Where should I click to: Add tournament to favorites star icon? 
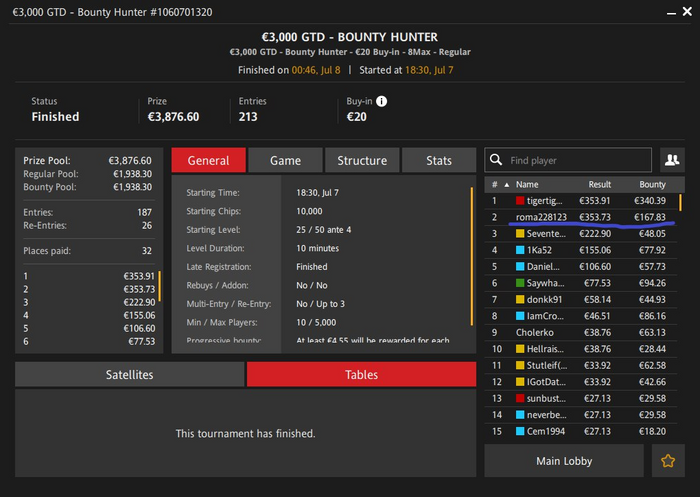(668, 460)
